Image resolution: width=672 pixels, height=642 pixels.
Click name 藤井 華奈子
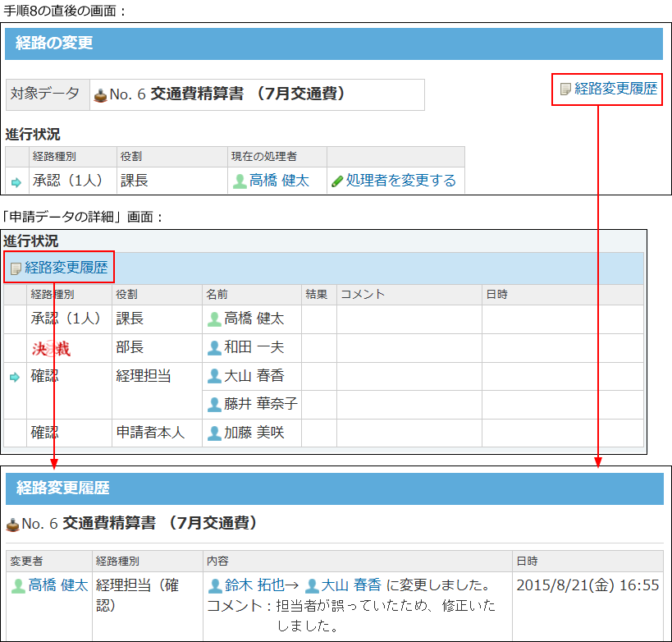click(261, 404)
